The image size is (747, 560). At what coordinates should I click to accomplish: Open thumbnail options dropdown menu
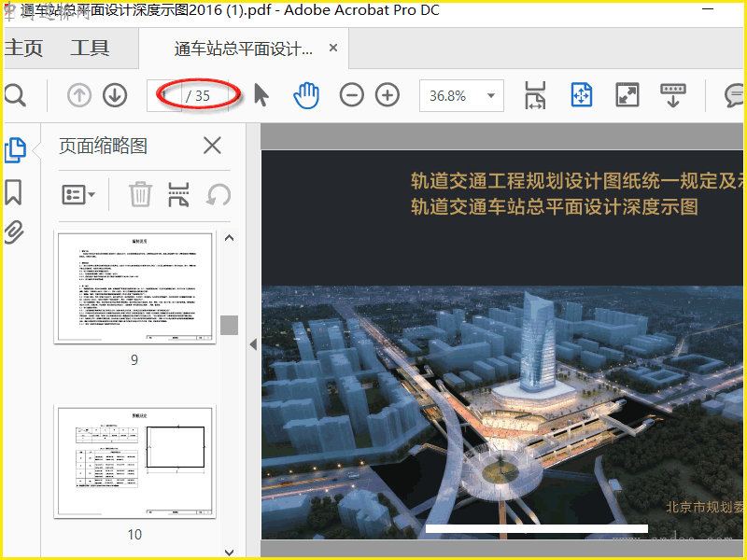[78, 194]
